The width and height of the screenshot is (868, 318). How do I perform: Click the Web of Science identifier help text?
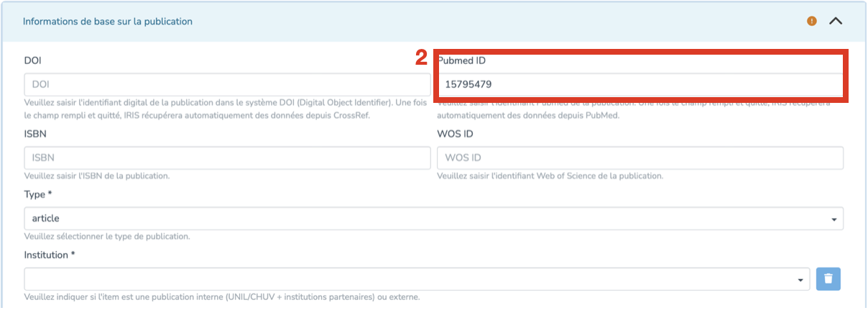coord(550,176)
